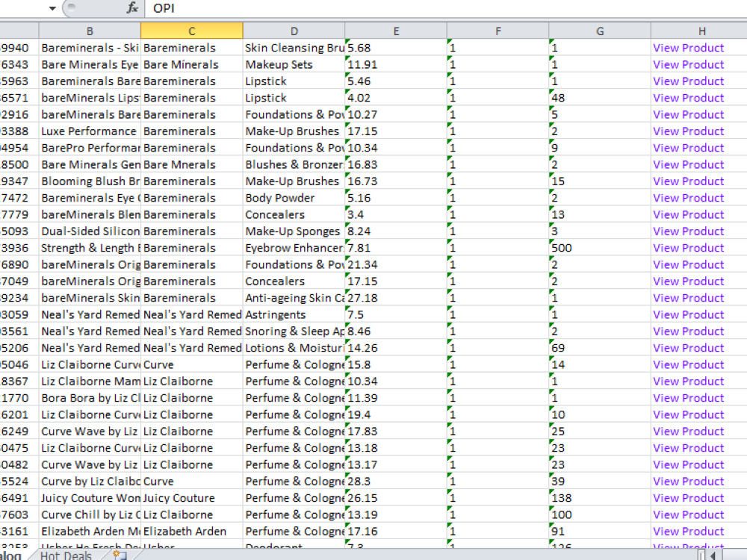747x560 pixels.
Task: Select the price cell 3.4
Action: [396, 214]
